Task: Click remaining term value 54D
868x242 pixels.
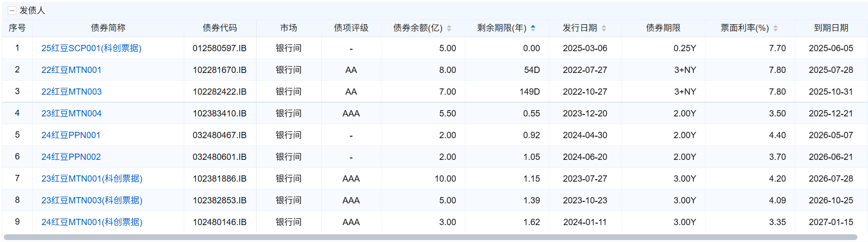Action: coord(532,70)
